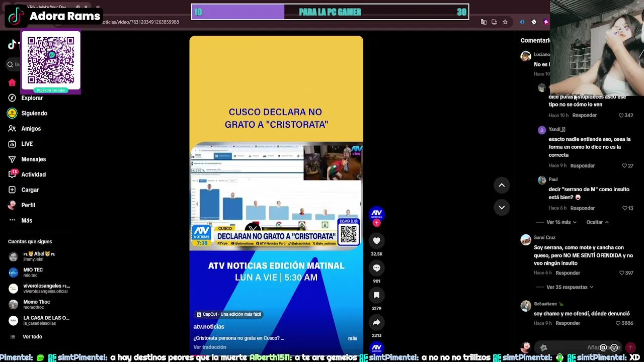Click the white diamond extension icon
644x362 pixels.
click(x=534, y=22)
